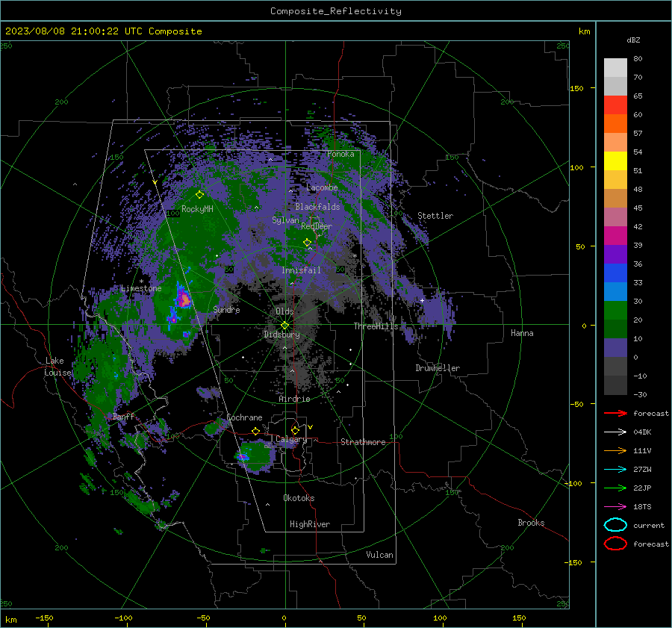
Task: Click the RedDeer city label
Action: point(317,226)
